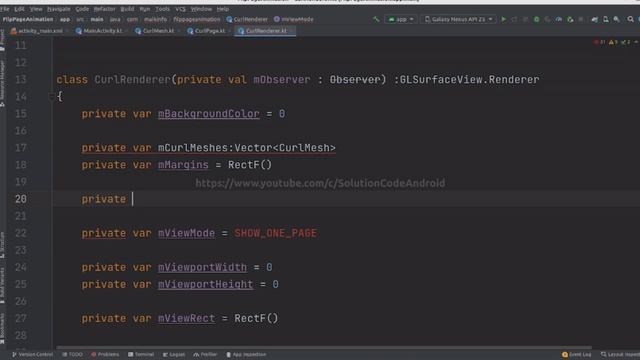This screenshot has width=640, height=360.
Task: Open the Refactor menu
Action: click(104, 9)
